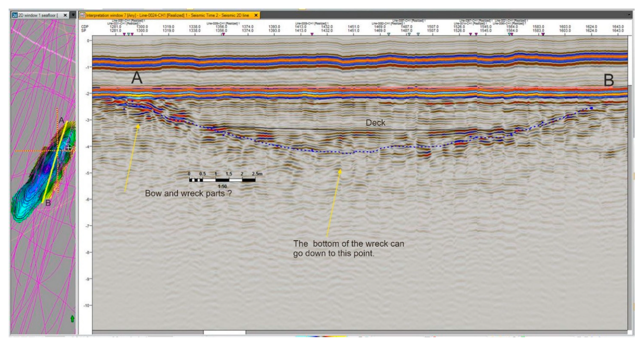Close the 2D window 1 seafloor tab
Viewport: 644px width, 345px height.
click(x=65, y=15)
